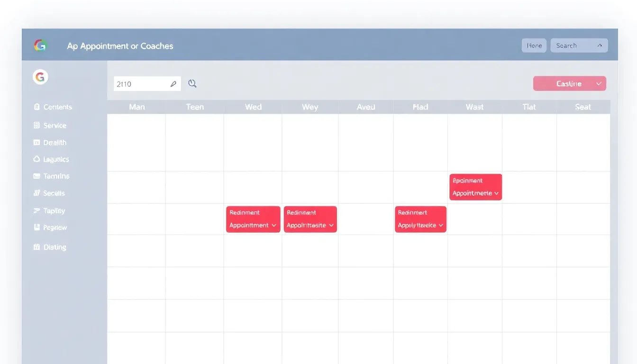Viewport: 637px width, 364px height.
Task: Select the Service icon in sidebar
Action: (37, 125)
